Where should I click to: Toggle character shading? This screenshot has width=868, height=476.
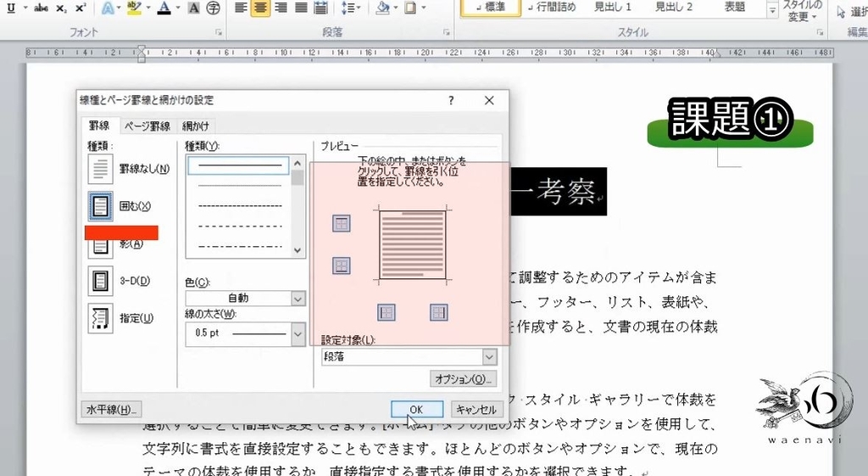coord(194,8)
